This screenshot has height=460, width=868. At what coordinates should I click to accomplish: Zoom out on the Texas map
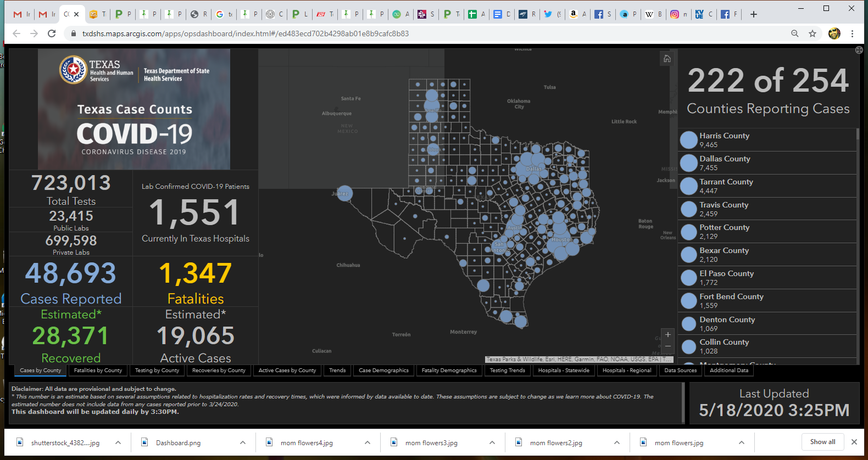pyautogui.click(x=668, y=346)
